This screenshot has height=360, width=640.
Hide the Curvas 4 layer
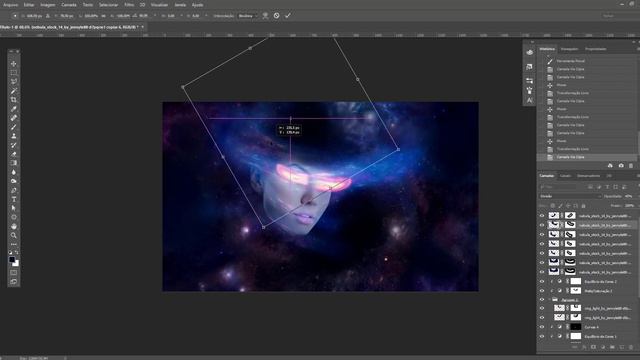tap(542, 327)
